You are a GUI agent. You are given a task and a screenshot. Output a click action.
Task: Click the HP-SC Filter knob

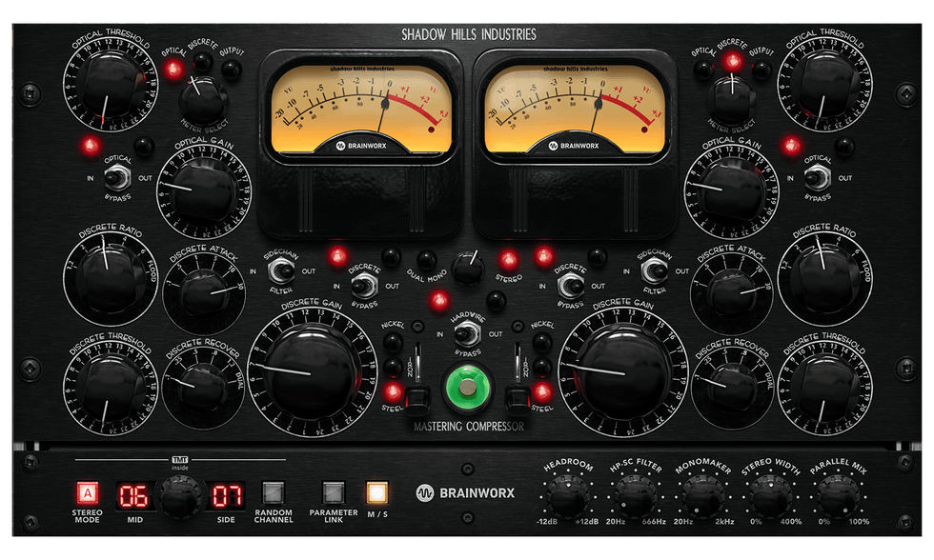[x=635, y=497]
